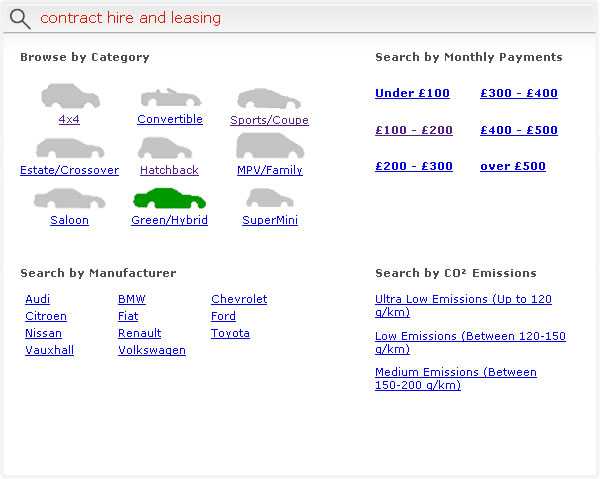Select Nissan manufacturer link
Image resolution: width=600 pixels, height=479 pixels.
43,333
